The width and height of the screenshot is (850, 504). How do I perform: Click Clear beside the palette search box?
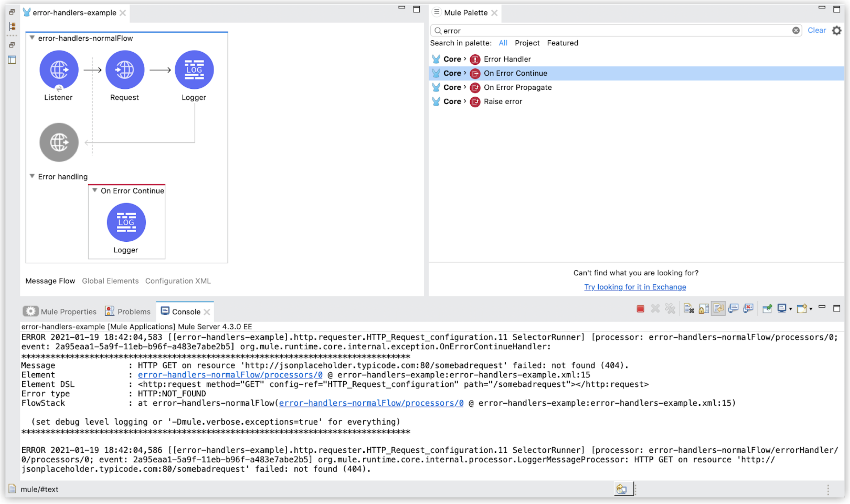[817, 30]
